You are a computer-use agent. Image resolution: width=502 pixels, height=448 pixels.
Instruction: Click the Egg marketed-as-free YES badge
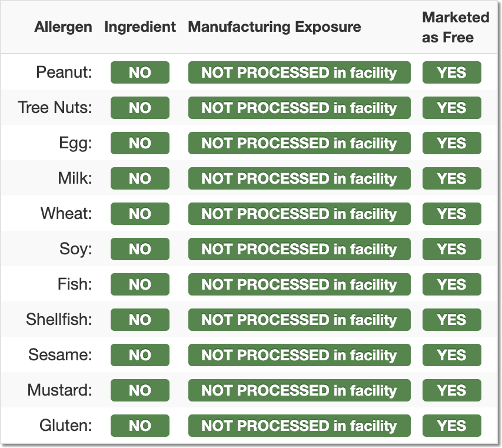[x=451, y=143]
